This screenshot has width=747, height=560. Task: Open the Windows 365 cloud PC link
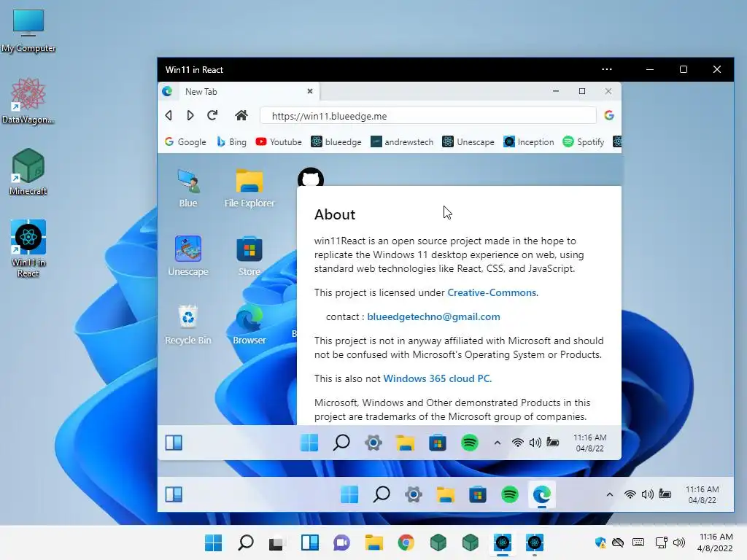pos(436,378)
